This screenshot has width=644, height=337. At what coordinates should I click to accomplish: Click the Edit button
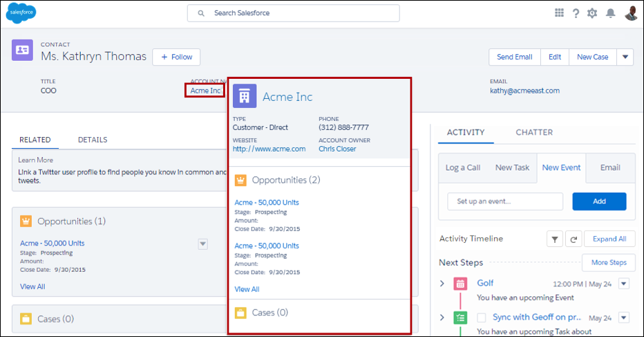tap(555, 57)
